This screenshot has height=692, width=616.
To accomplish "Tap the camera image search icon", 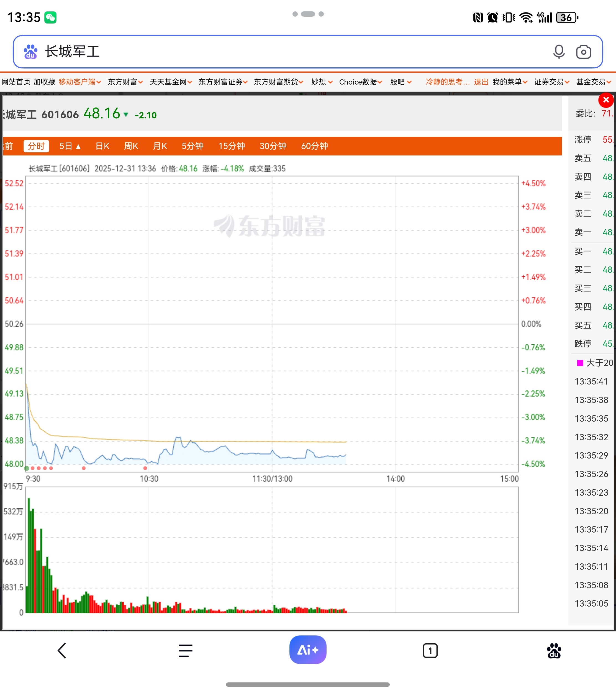I will pos(583,52).
